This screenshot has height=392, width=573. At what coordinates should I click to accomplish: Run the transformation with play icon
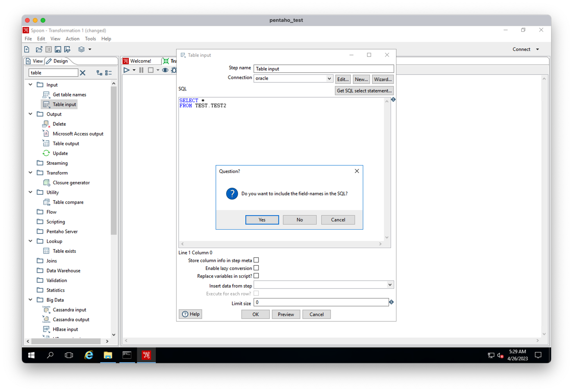pyautogui.click(x=127, y=70)
